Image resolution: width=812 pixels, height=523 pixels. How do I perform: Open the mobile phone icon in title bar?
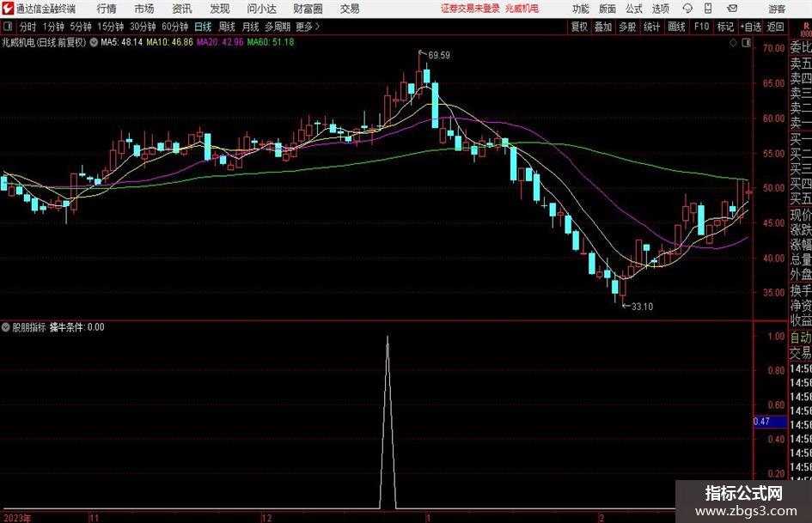pyautogui.click(x=708, y=9)
